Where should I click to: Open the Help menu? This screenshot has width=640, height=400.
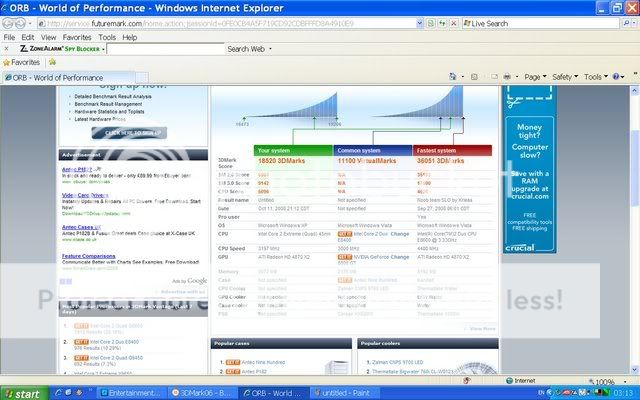pyautogui.click(x=130, y=37)
